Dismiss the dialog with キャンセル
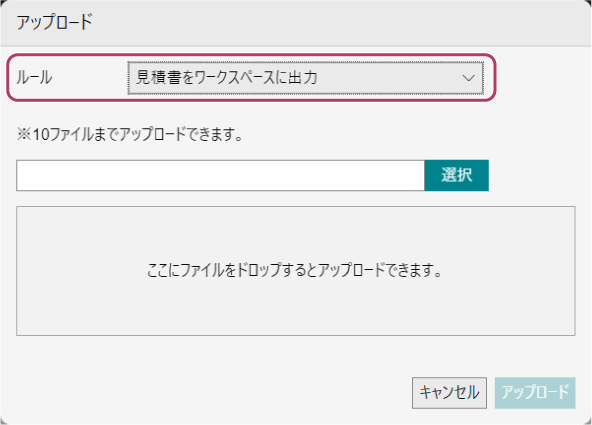 (x=449, y=393)
